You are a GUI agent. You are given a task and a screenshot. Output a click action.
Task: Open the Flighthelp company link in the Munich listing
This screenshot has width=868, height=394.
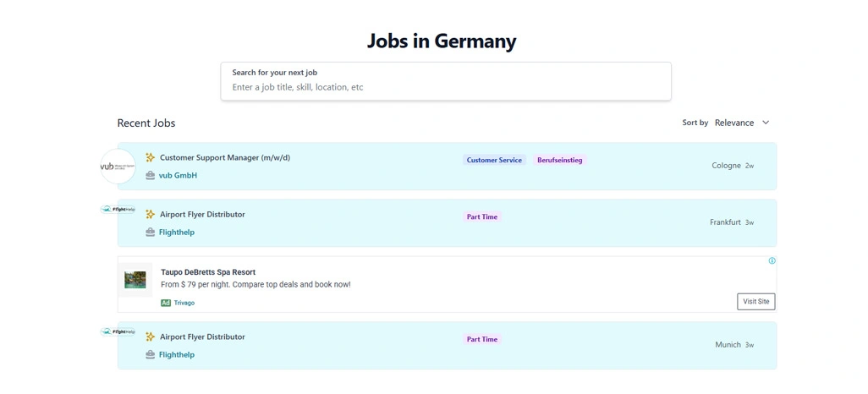177,355
